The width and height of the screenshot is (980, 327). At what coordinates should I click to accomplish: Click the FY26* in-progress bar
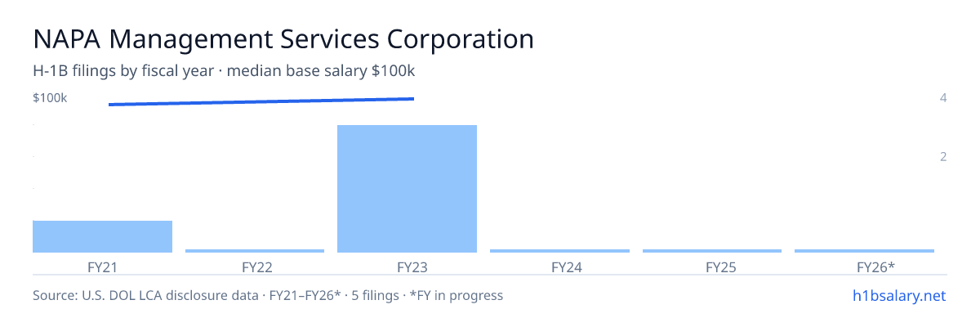(x=864, y=251)
